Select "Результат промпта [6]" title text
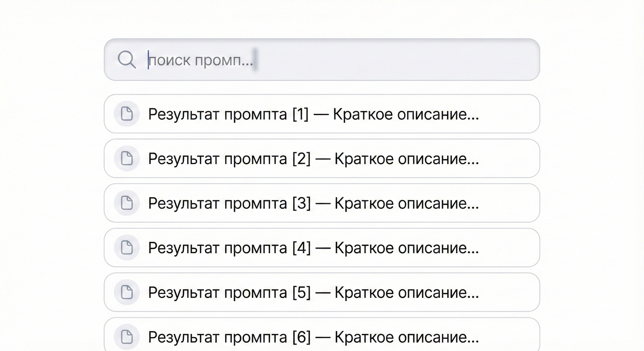The width and height of the screenshot is (644, 351). 229,337
